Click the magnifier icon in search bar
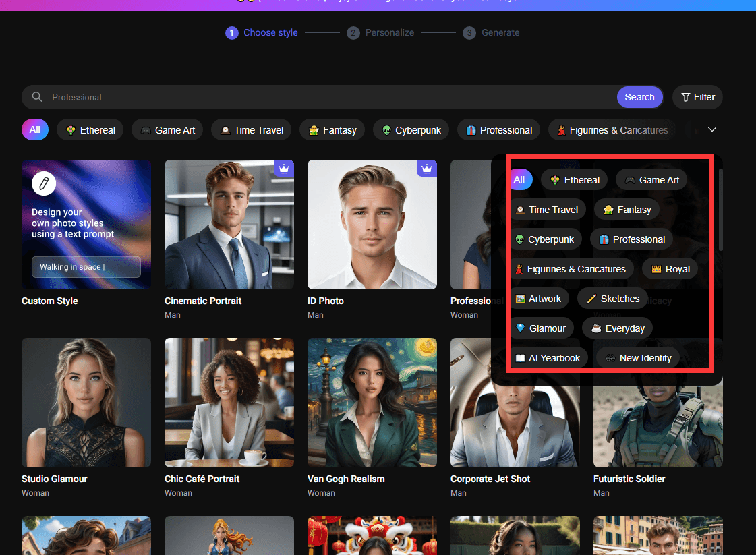 coord(37,97)
